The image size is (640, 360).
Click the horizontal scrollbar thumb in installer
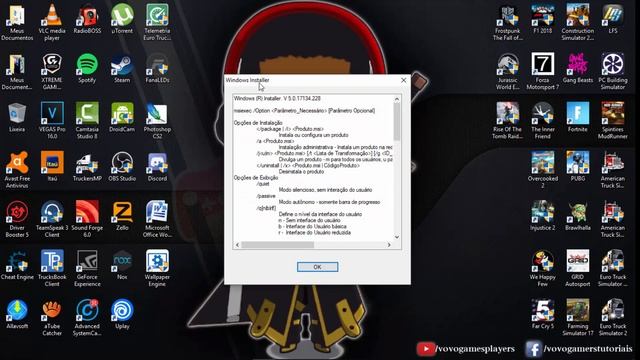coord(278,245)
